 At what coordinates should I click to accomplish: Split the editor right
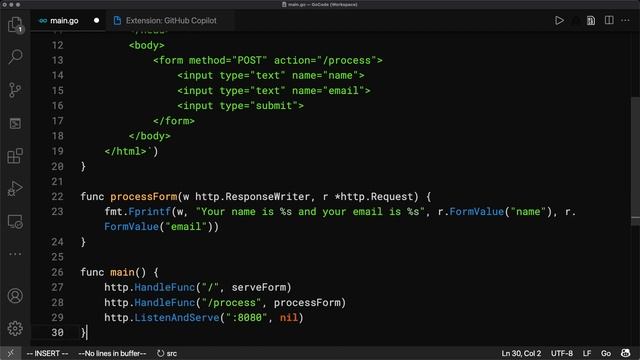[609, 20]
